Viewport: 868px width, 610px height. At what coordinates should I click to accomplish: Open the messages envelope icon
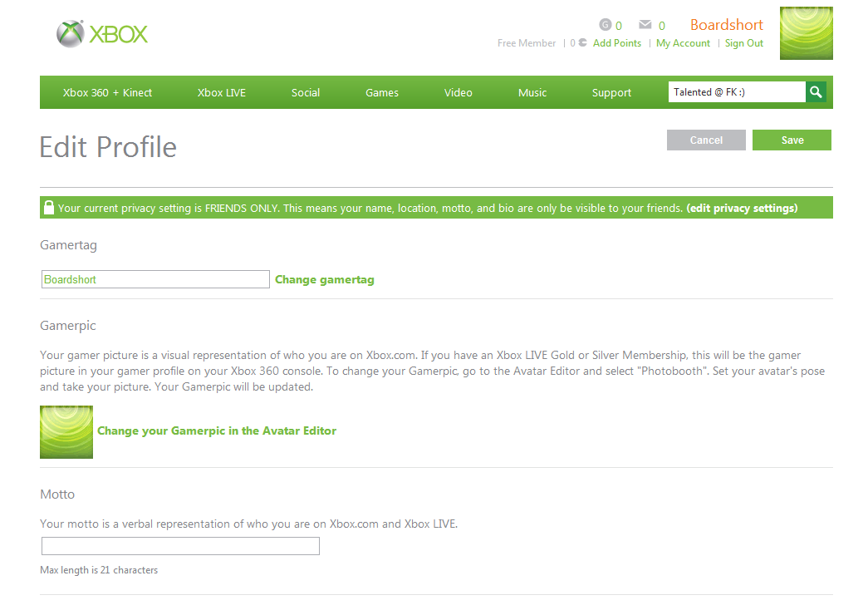(645, 24)
